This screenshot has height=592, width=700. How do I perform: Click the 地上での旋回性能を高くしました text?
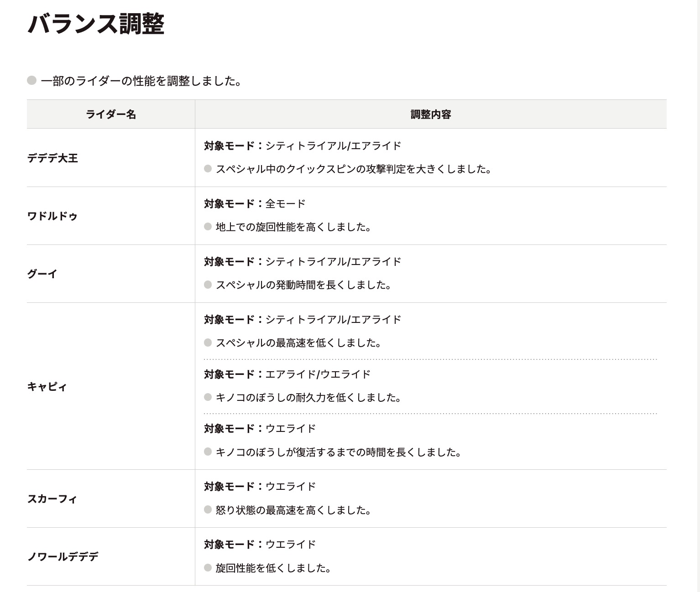click(293, 227)
